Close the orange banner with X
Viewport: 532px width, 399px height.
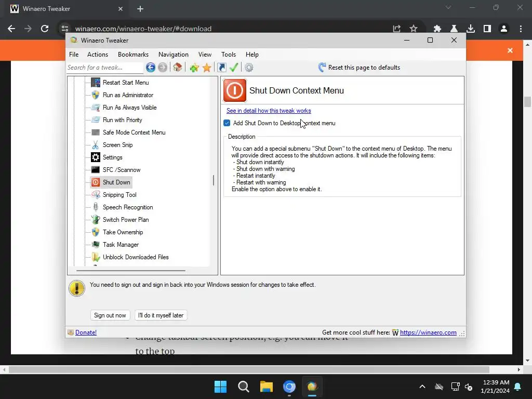(x=510, y=50)
